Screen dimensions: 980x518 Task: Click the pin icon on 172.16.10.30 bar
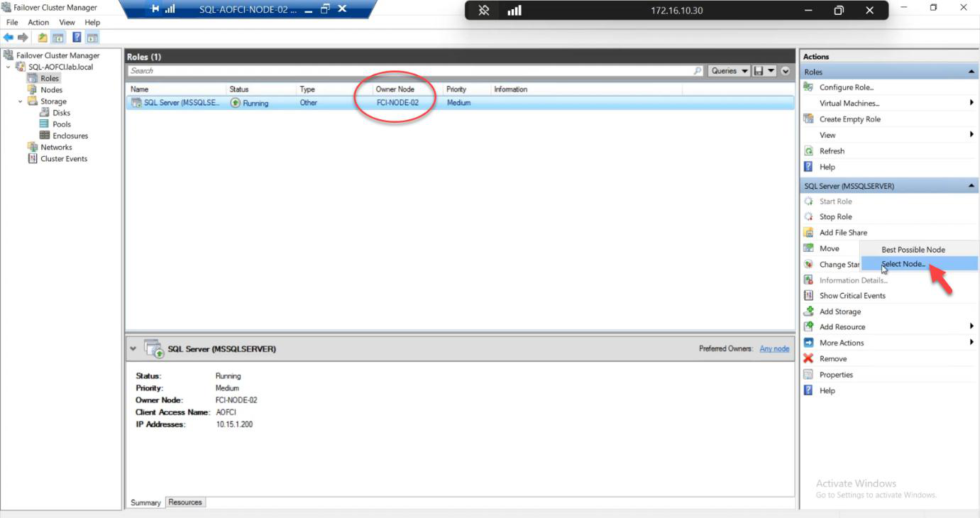pos(484,11)
